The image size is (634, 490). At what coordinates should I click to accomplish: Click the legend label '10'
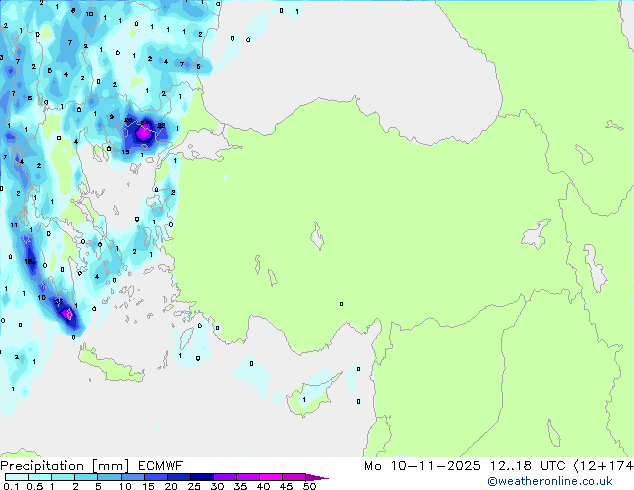125,486
